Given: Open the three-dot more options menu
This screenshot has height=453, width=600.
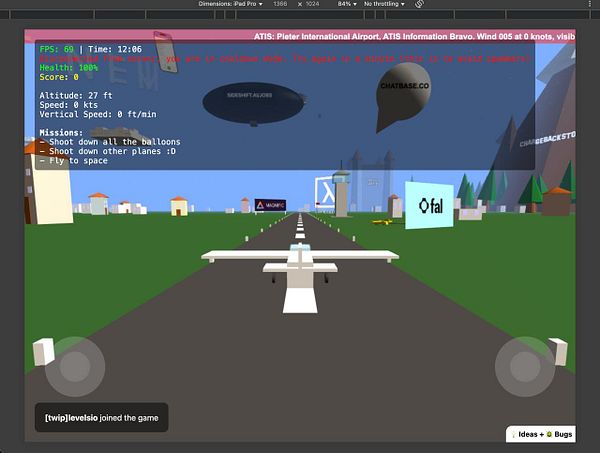Looking at the screenshot, I should (x=589, y=4).
